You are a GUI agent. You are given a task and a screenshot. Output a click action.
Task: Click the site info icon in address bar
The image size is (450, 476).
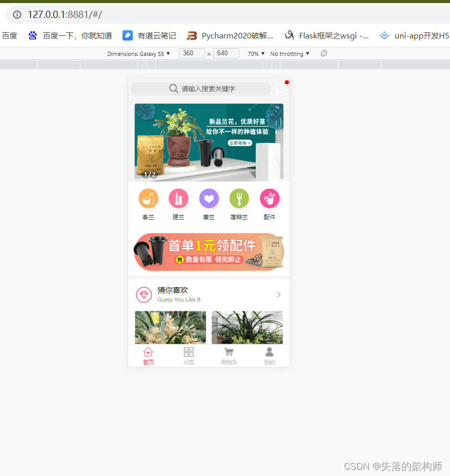click(x=17, y=14)
